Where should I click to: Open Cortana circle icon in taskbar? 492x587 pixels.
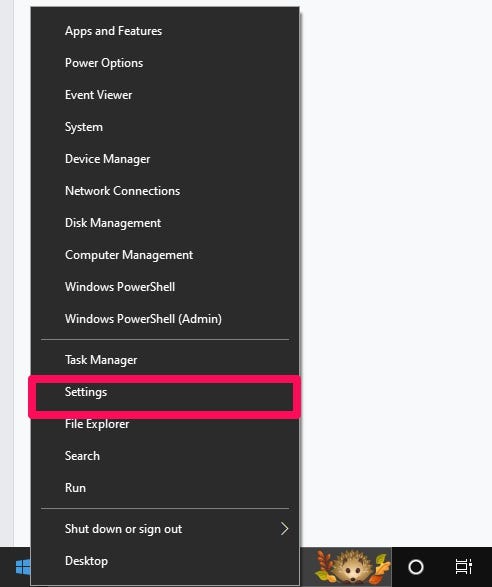tap(416, 567)
